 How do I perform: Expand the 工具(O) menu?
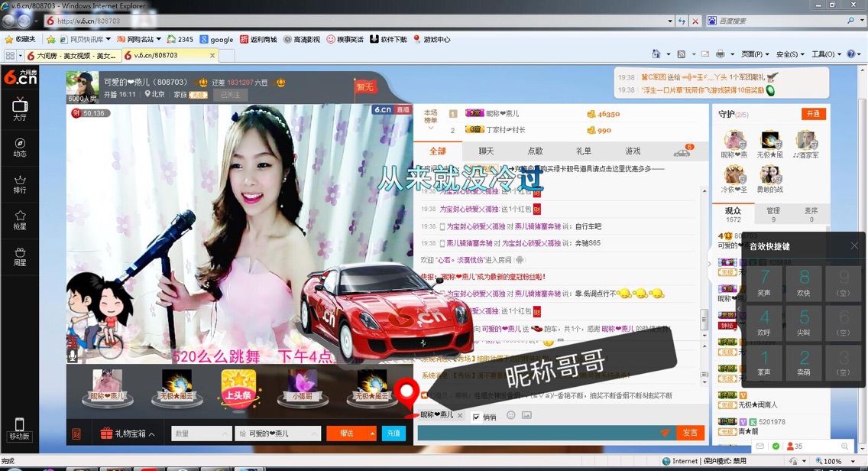click(x=826, y=54)
